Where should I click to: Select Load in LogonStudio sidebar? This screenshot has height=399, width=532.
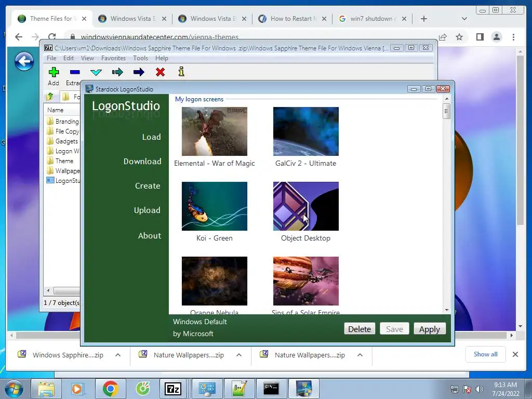[x=151, y=137]
